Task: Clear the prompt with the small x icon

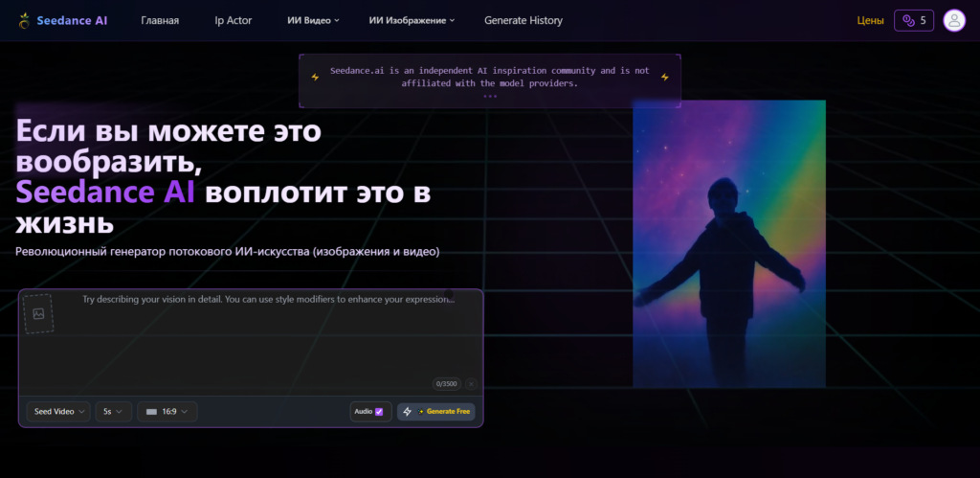Action: tap(471, 383)
